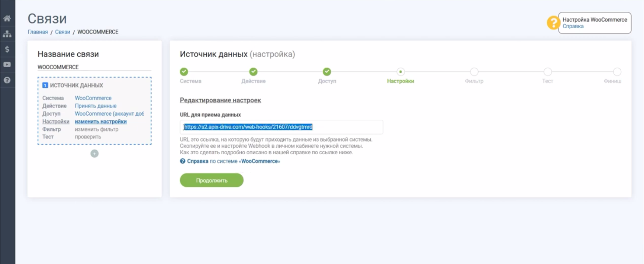Click the WooCommerce system link
Screen dimensions: 644x264
pyautogui.click(x=93, y=98)
